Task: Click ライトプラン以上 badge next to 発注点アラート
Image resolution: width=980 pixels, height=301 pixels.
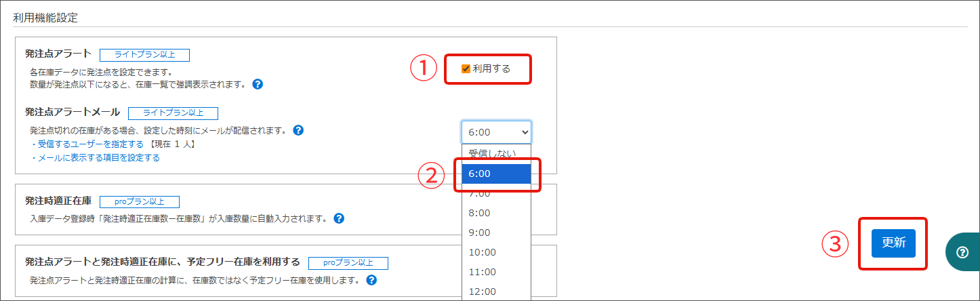Action: point(144,55)
